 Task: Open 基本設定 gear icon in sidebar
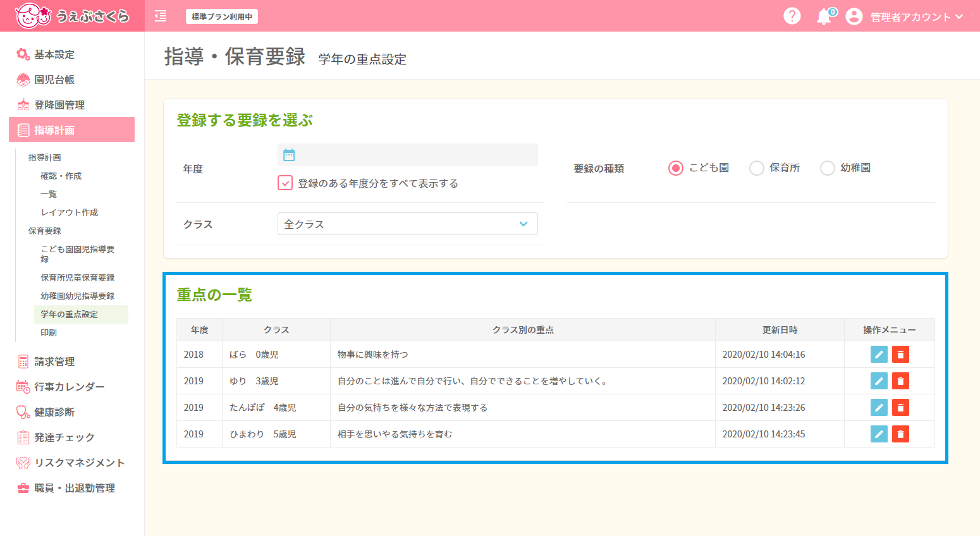pos(23,54)
